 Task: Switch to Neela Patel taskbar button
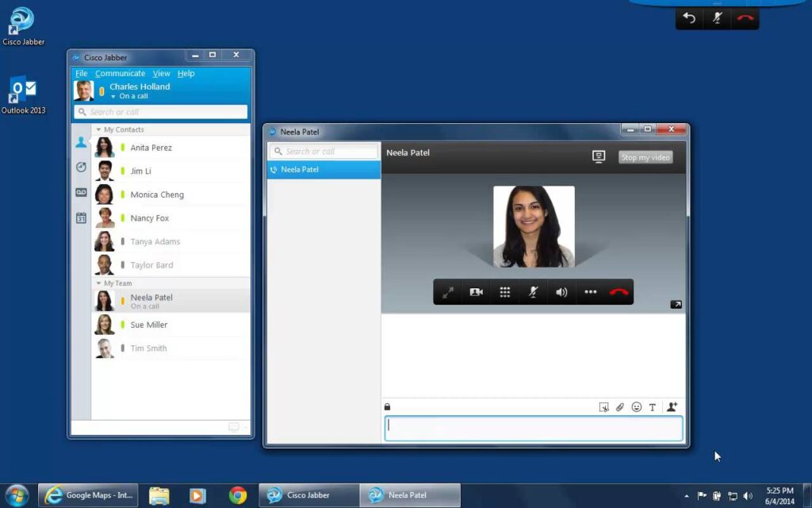[x=410, y=495]
